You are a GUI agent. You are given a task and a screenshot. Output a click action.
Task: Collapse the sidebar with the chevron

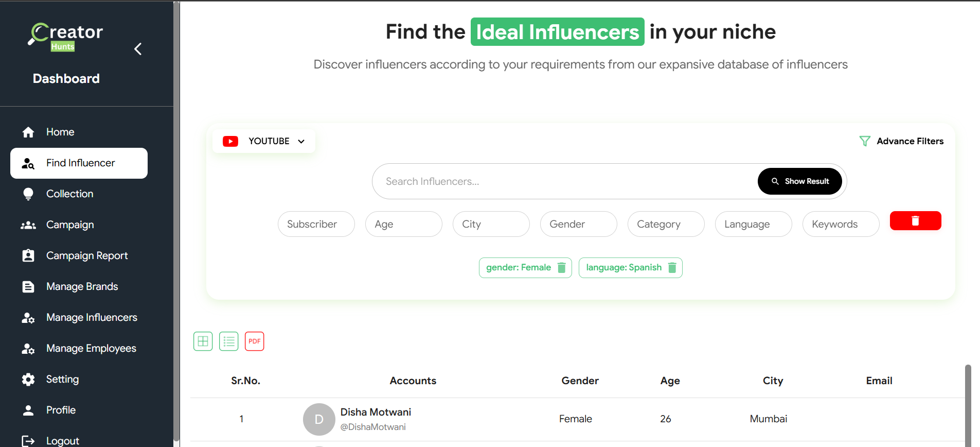(137, 49)
